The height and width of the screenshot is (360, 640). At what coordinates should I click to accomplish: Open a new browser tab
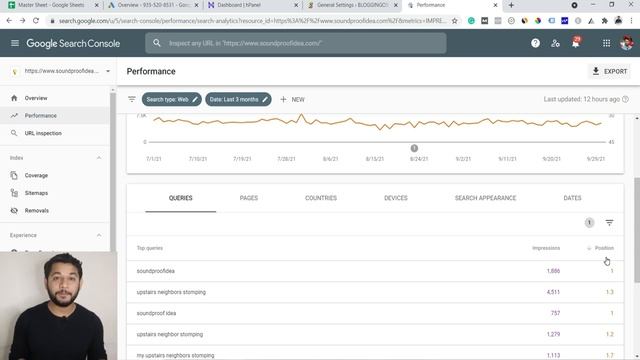click(x=511, y=5)
